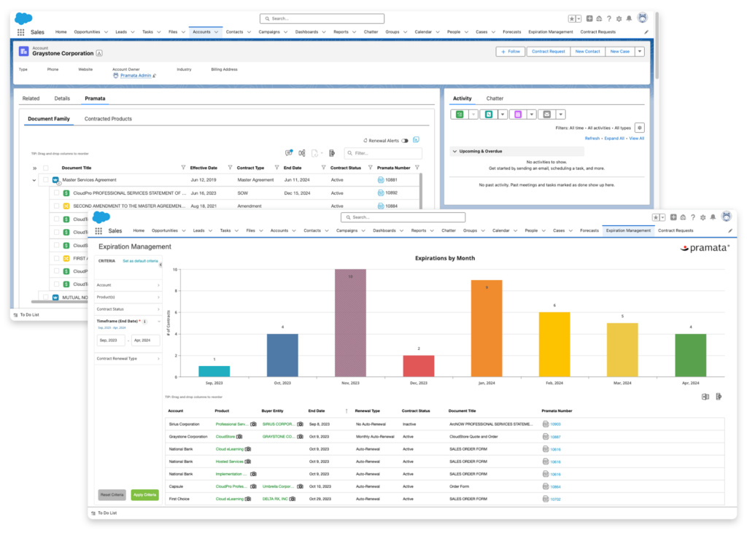Open the dropdown arrow beside the Email icon
This screenshot has width=747, height=560.
561,114
